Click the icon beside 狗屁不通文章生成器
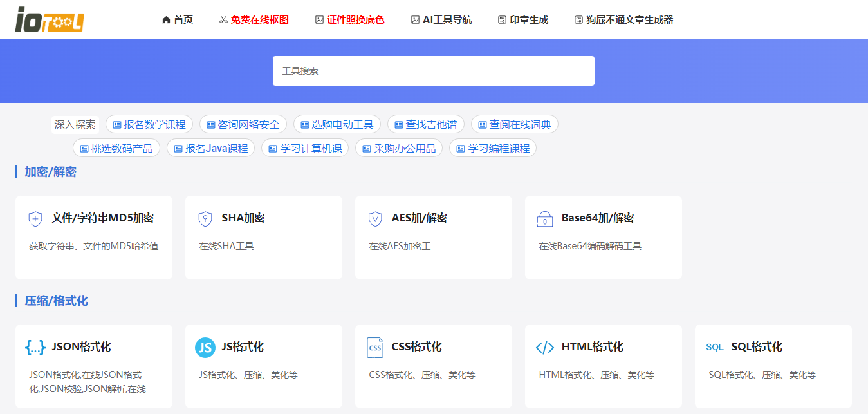The image size is (868, 414). (578, 20)
